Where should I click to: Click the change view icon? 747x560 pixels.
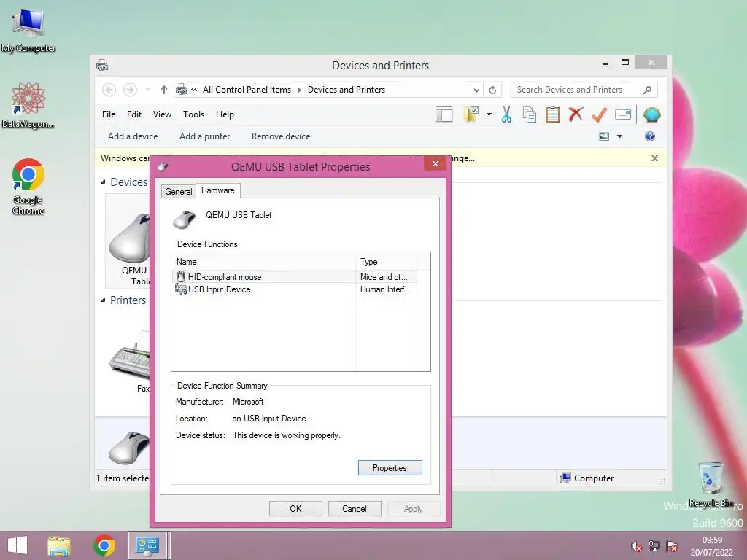(x=604, y=136)
